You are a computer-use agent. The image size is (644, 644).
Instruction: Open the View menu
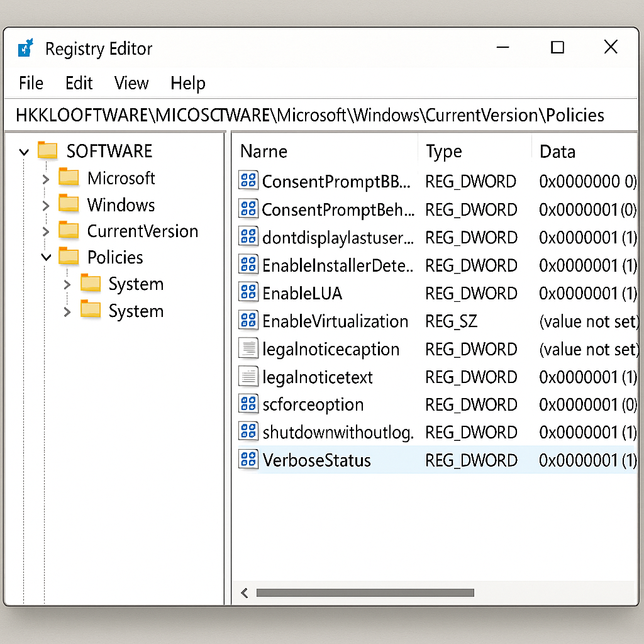pos(131,84)
